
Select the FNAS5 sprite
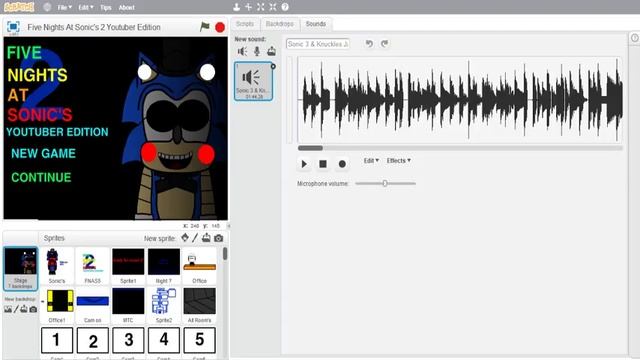click(92, 266)
